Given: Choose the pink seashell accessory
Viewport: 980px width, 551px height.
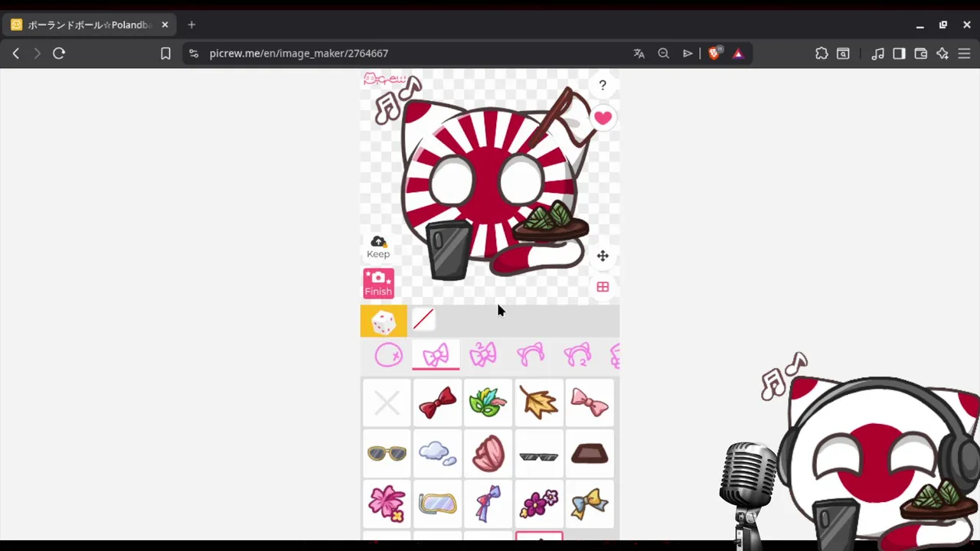Looking at the screenshot, I should coord(488,453).
